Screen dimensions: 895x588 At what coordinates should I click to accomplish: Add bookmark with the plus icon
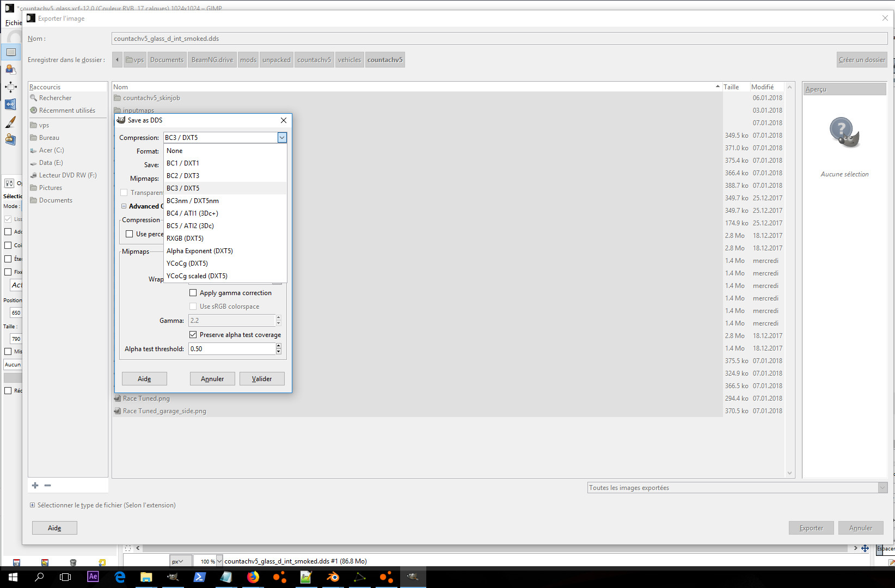click(35, 485)
